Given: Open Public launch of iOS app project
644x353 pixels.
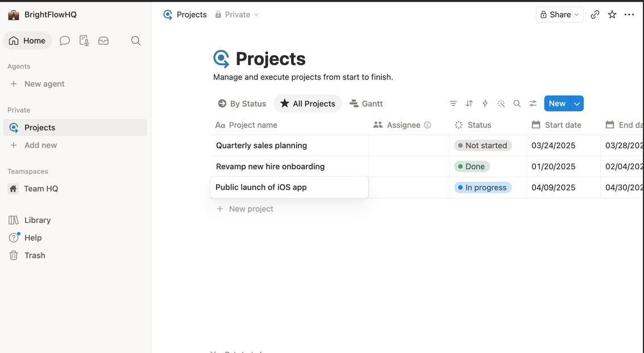Looking at the screenshot, I should [261, 188].
